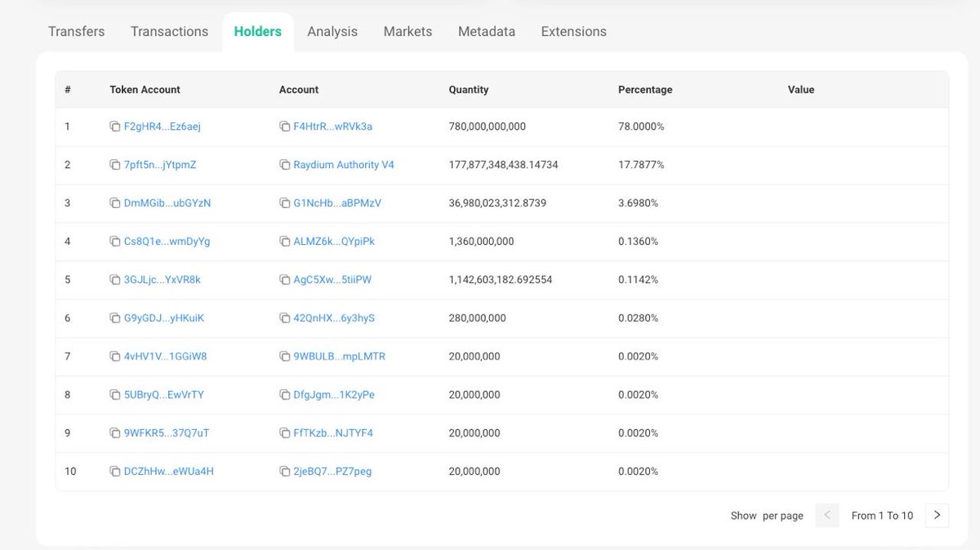Click quantity 1,142,603,182.692554 cell
This screenshot has height=550, width=980.
pos(501,280)
